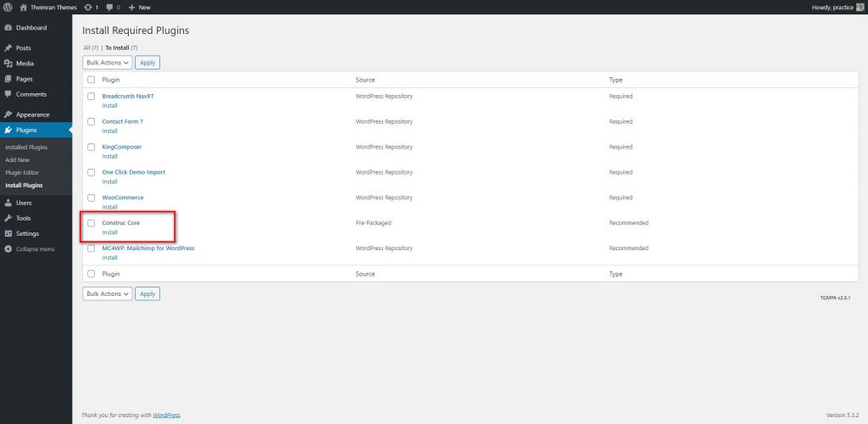Click the Collapse menu arrow icon

pos(8,249)
